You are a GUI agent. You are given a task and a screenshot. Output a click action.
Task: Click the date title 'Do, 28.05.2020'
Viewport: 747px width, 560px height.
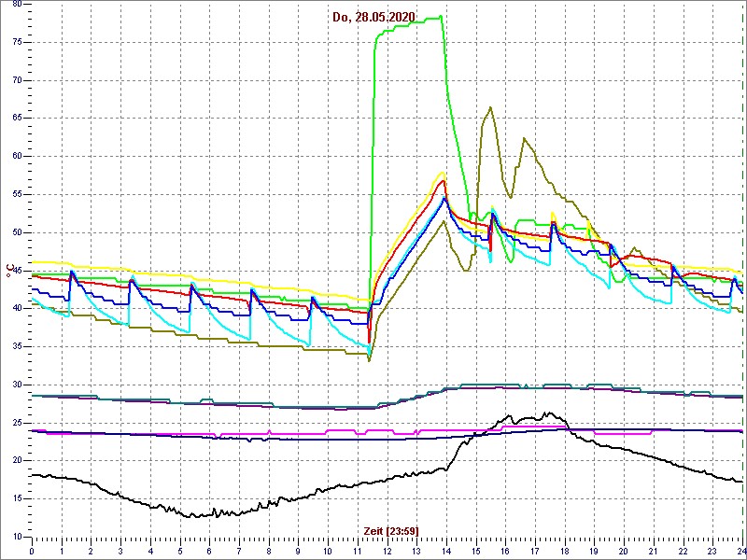pyautogui.click(x=373, y=18)
